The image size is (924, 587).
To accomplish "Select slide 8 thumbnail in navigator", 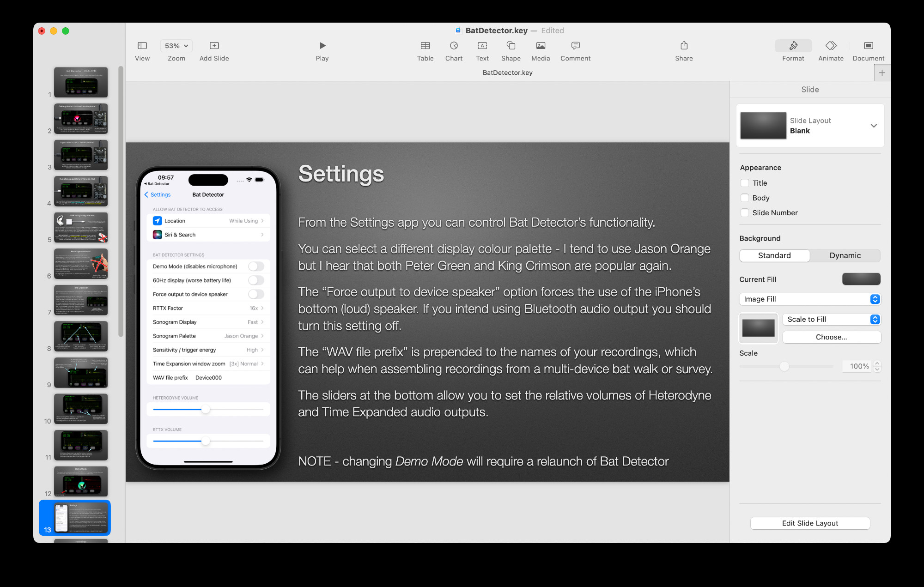I will coord(81,336).
